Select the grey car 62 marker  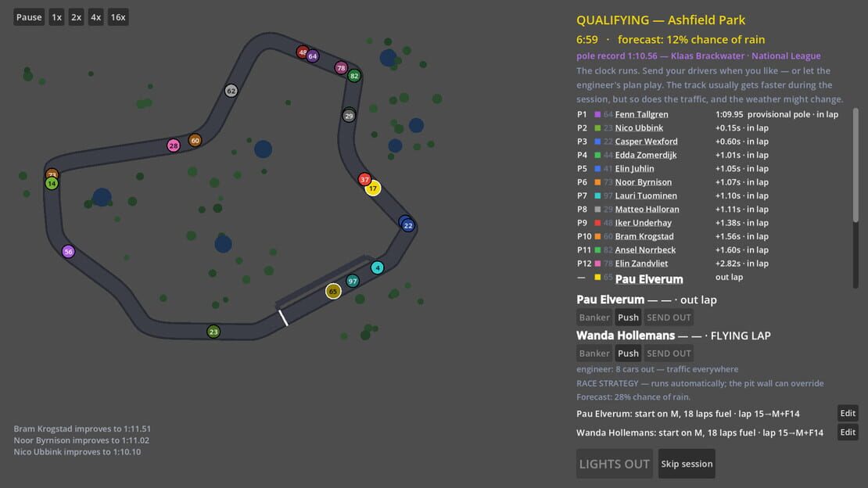pyautogui.click(x=231, y=91)
